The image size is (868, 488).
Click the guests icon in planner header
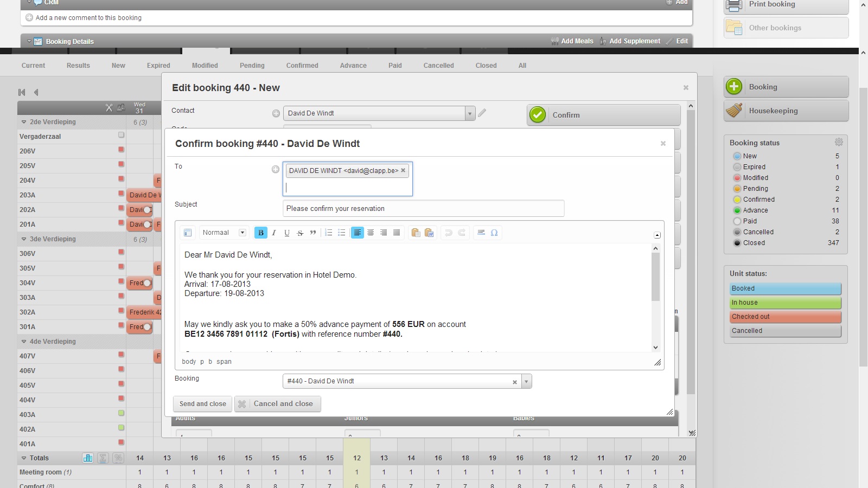click(121, 107)
